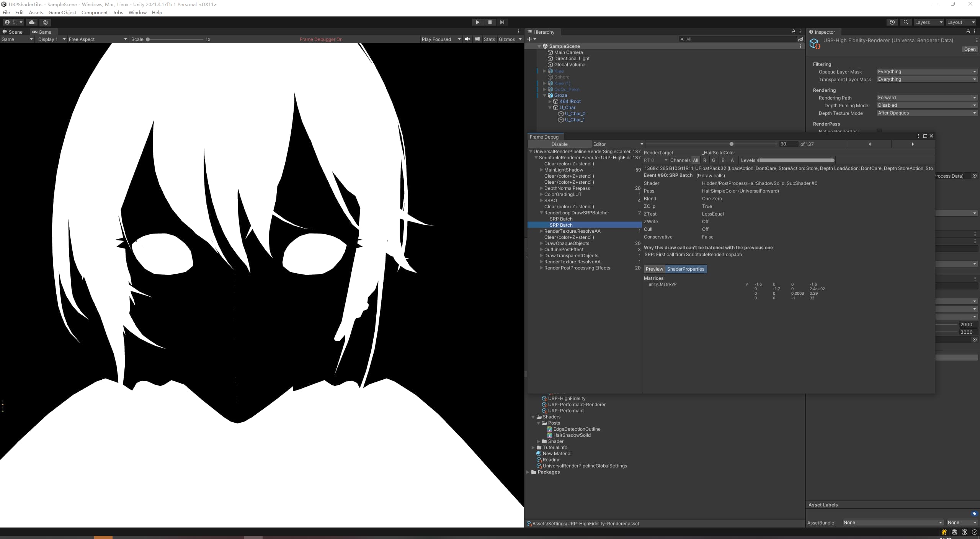Click the Asset Labels tag icon
980x539 pixels.
click(x=974, y=513)
